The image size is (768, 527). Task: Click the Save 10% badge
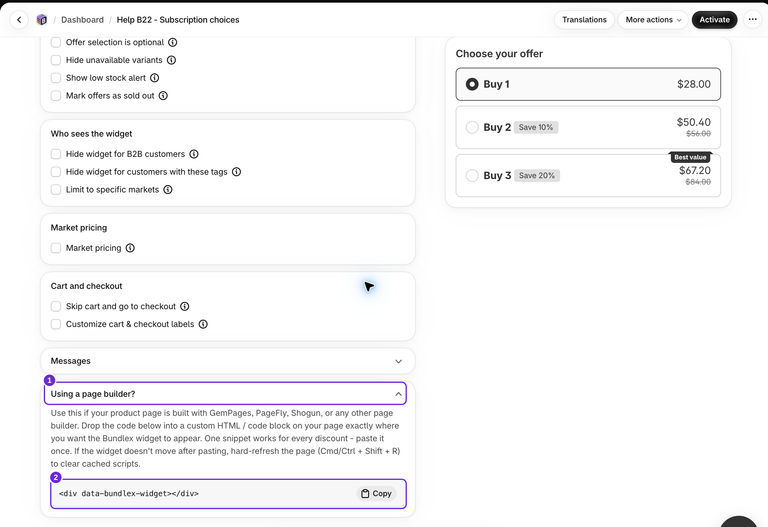click(x=536, y=127)
